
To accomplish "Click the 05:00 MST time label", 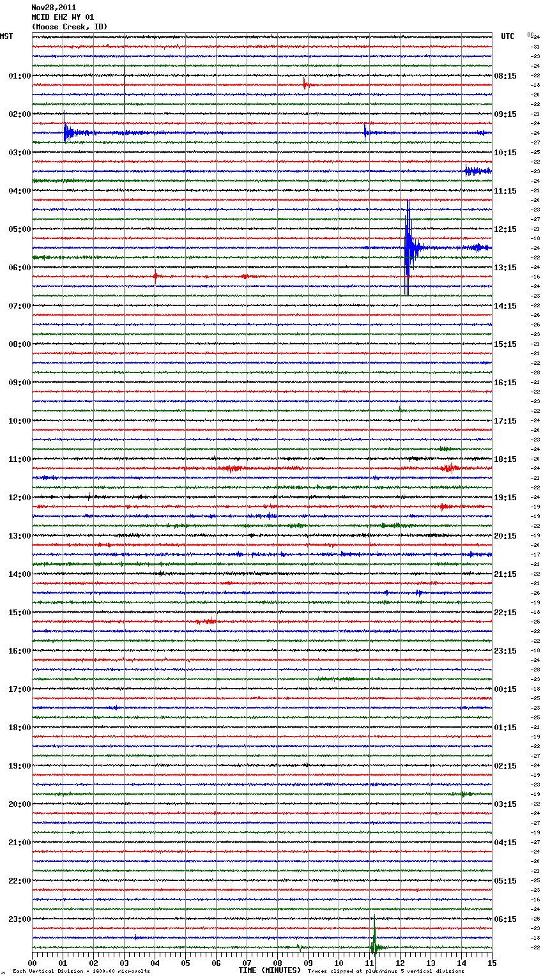I will [x=19, y=229].
